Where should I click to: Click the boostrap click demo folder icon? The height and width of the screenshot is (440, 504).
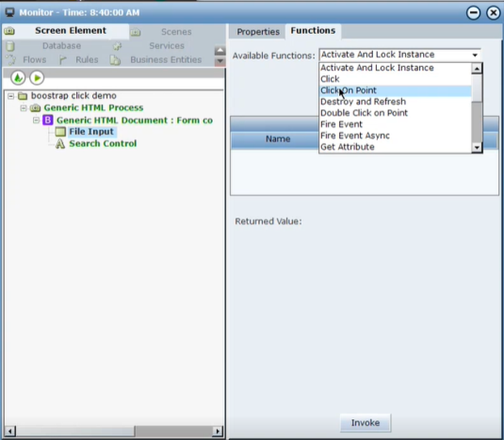[23, 96]
